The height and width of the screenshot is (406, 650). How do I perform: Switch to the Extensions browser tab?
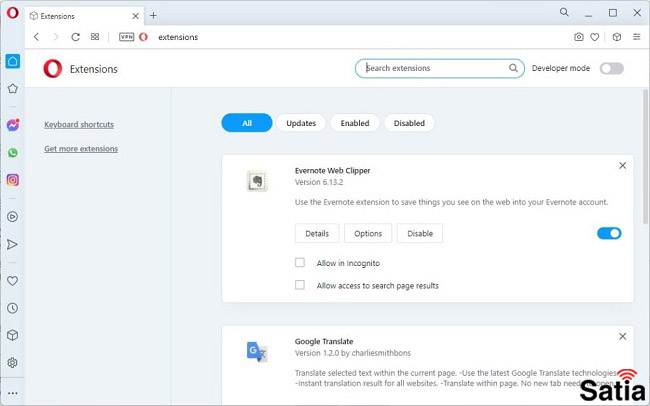(83, 16)
